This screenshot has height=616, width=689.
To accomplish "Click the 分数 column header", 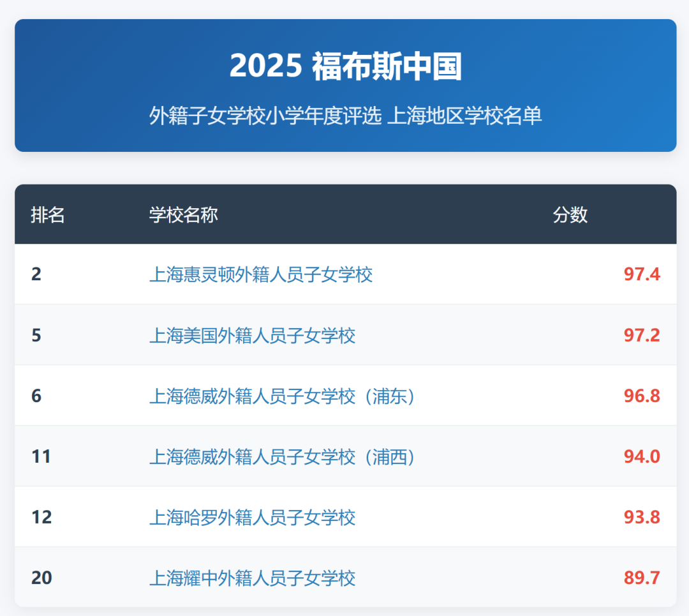I will [x=570, y=215].
